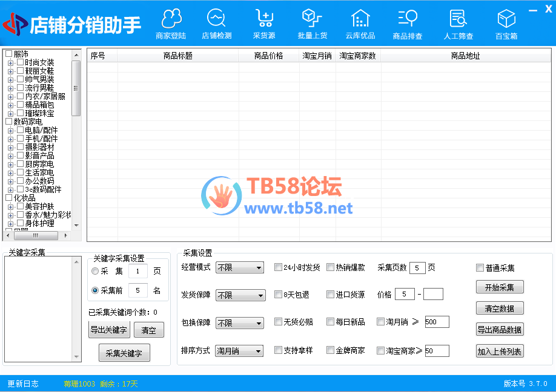
Task: Click the 加入上传列表 button
Action: pos(500,351)
